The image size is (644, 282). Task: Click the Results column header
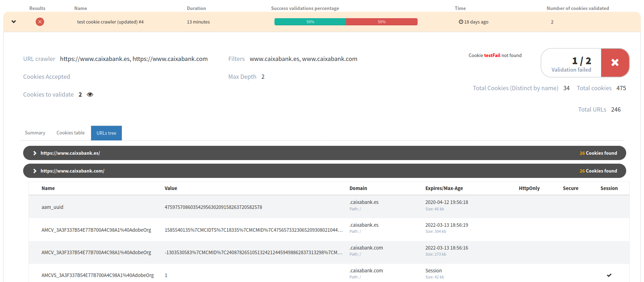coord(37,8)
